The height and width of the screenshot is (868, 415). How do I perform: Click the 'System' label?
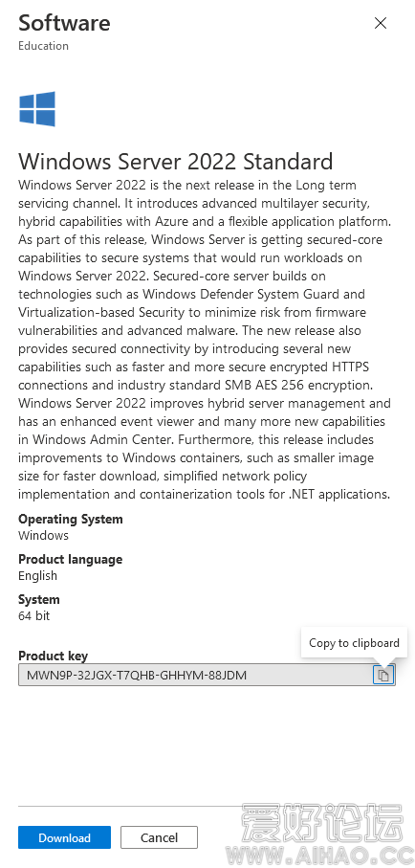[39, 599]
